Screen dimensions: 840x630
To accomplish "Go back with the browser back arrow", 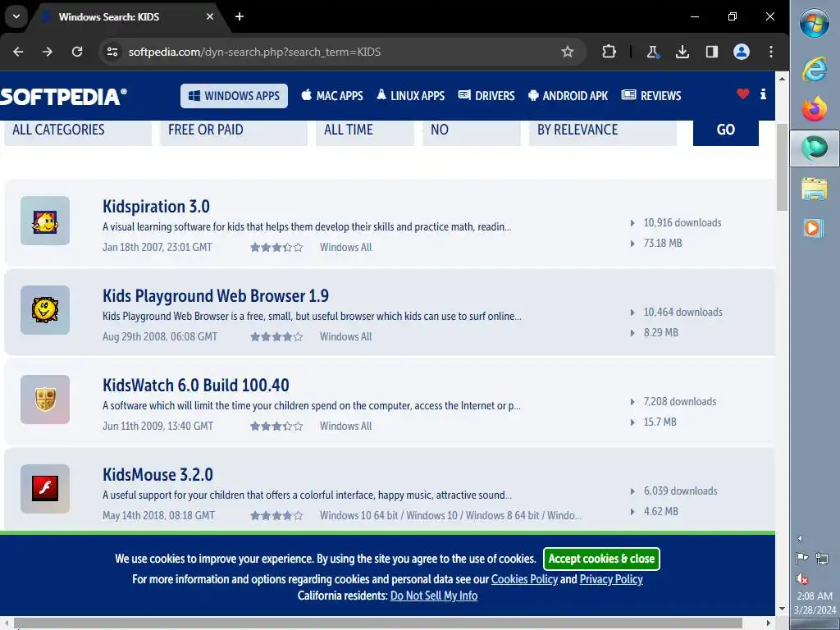I will (18, 52).
